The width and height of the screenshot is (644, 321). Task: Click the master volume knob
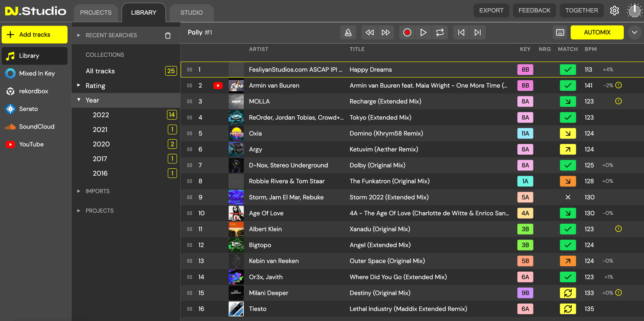pos(634,11)
